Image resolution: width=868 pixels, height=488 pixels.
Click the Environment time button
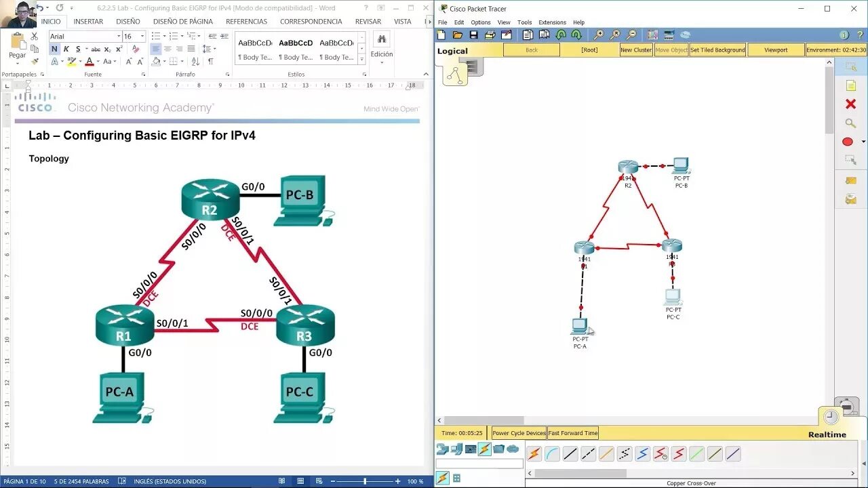click(836, 50)
